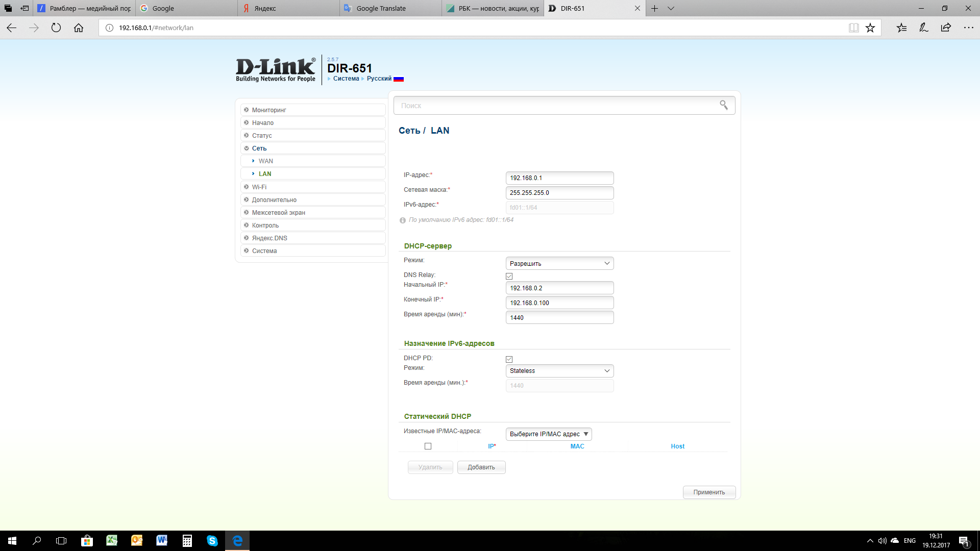This screenshot has width=980, height=551.
Task: Open the WAN submenu item
Action: pyautogui.click(x=265, y=161)
